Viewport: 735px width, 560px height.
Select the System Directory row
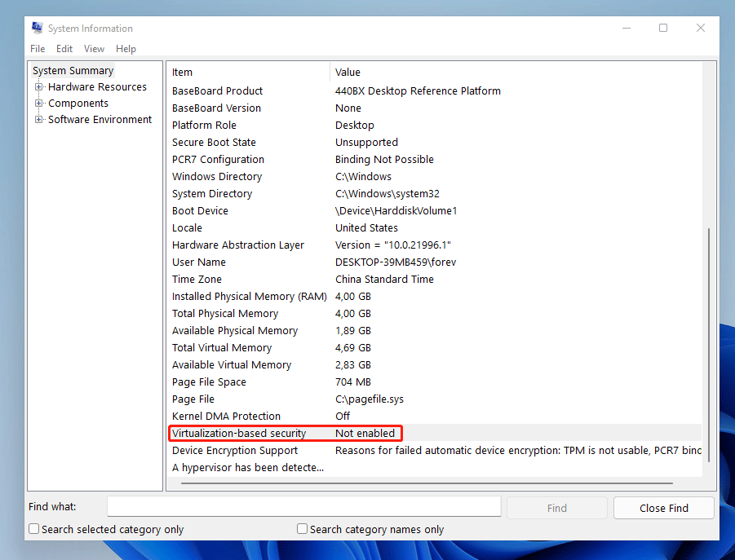(434, 194)
